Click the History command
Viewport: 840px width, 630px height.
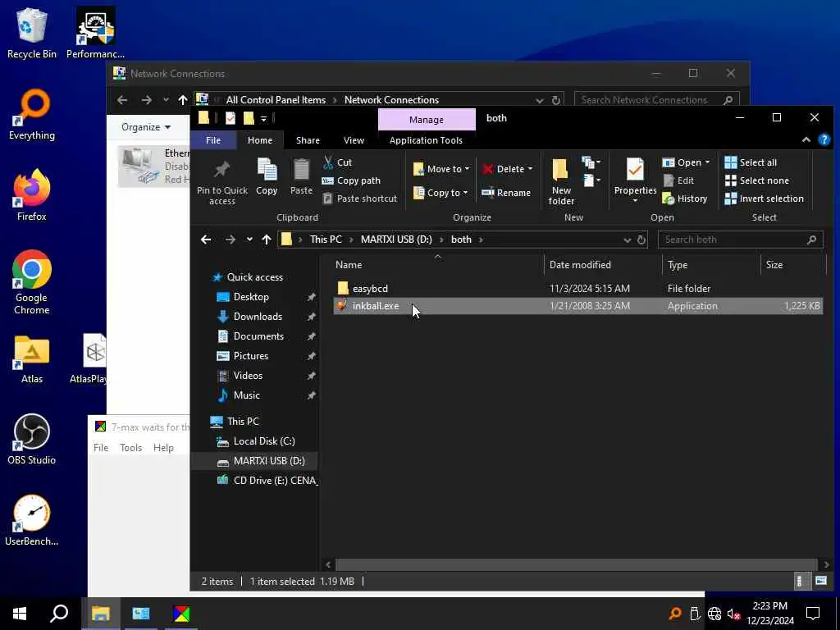685,199
